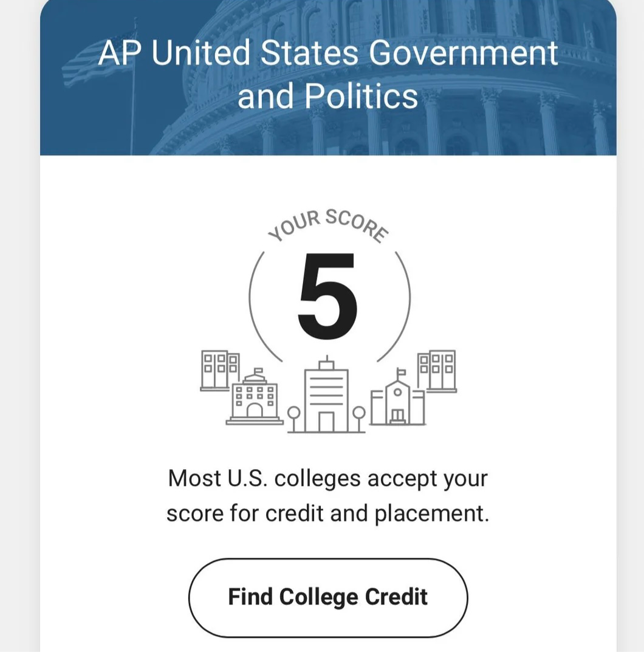The image size is (644, 652).
Task: Click the schoolhouse icon with round window
Action: [x=398, y=401]
